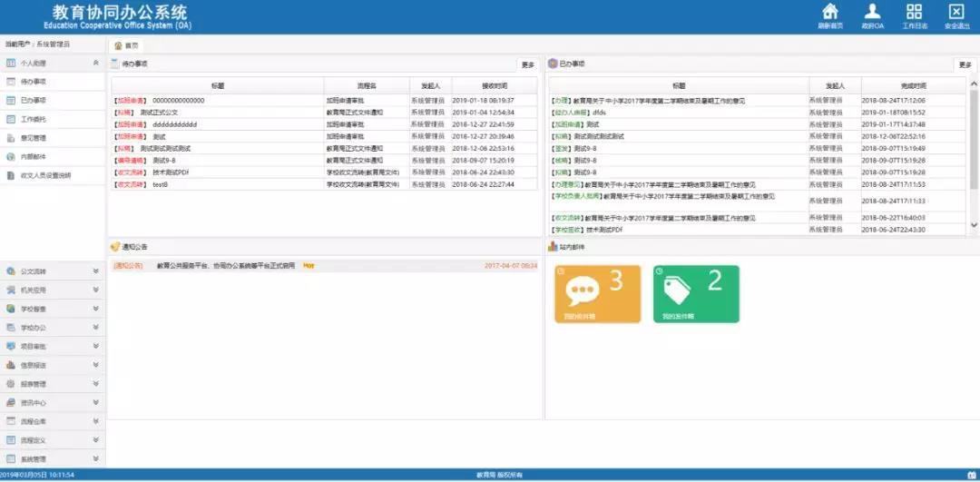Click 教育局 版权所有 in the footer
980x482 pixels.
(x=499, y=476)
